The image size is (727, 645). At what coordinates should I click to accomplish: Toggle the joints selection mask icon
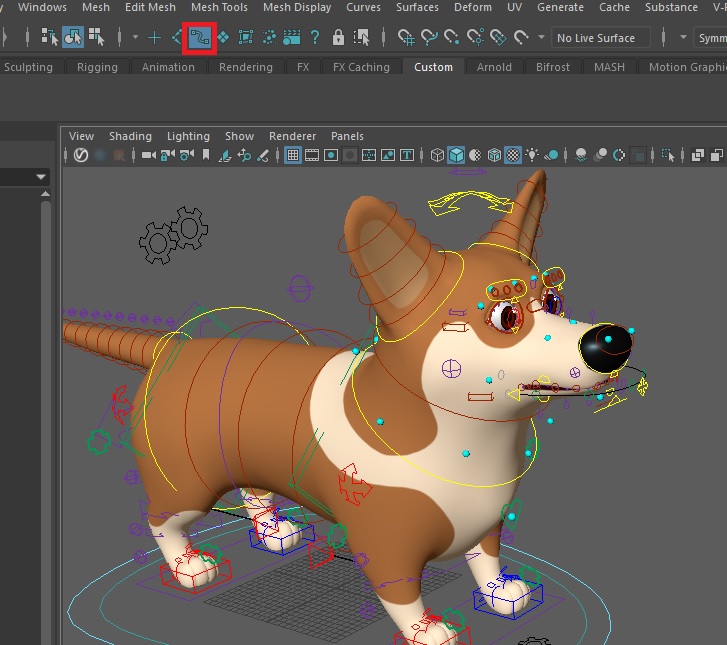(x=176, y=37)
